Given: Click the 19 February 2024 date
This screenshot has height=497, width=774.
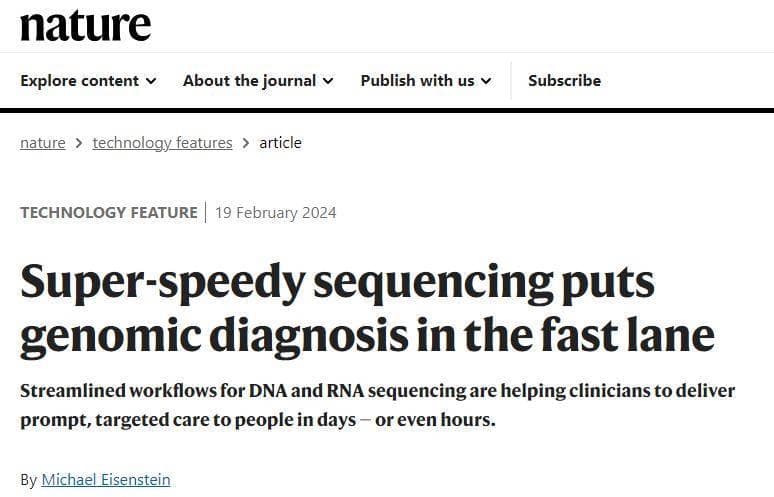Looking at the screenshot, I should pyautogui.click(x=275, y=213).
